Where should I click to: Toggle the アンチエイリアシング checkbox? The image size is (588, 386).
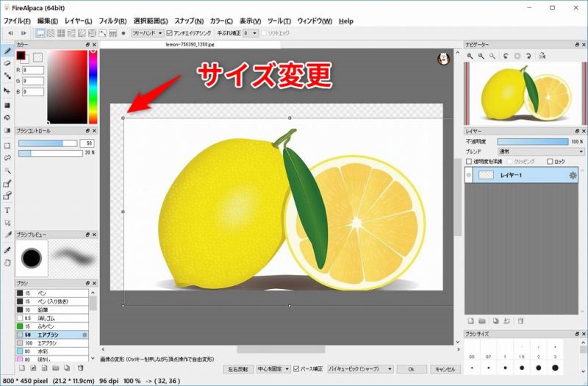tap(170, 33)
